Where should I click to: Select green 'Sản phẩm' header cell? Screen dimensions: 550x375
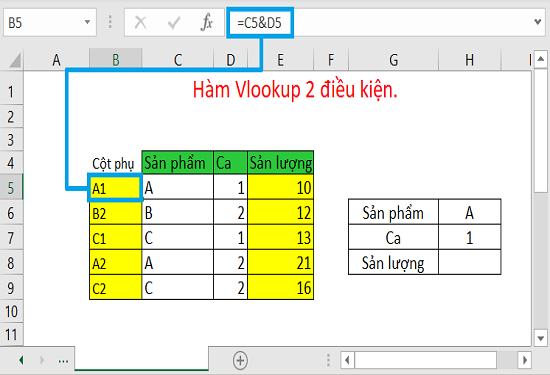[x=177, y=162]
